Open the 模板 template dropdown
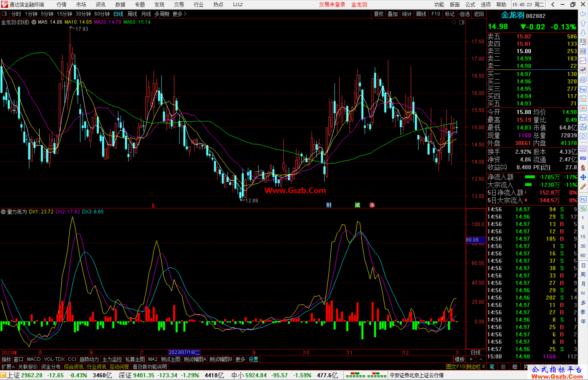 460,359
